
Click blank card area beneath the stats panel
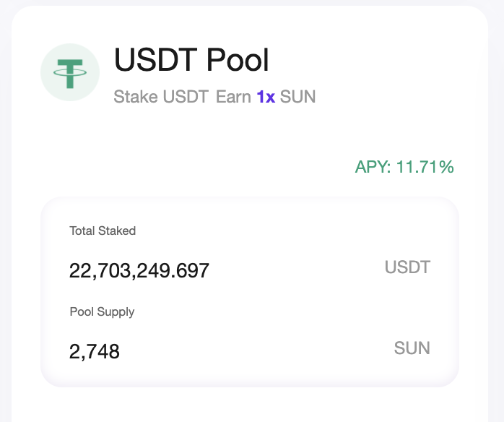click(x=250, y=405)
